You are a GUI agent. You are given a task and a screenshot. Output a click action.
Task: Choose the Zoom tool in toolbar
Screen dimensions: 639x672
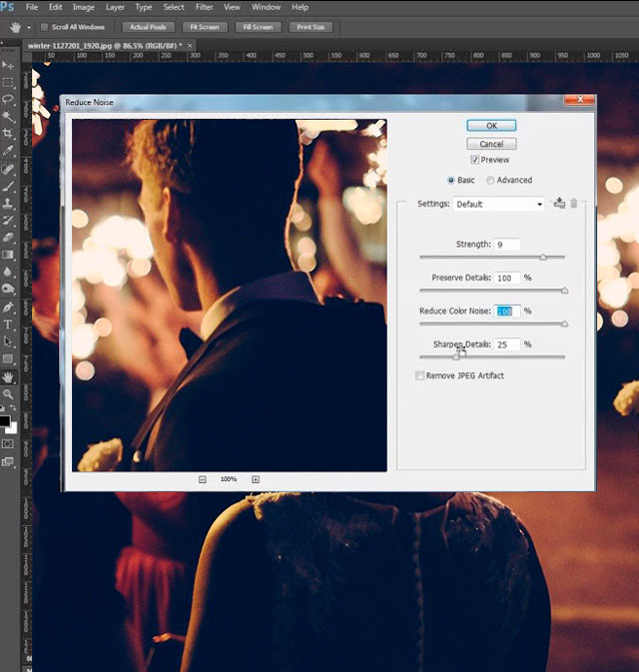click(x=8, y=395)
